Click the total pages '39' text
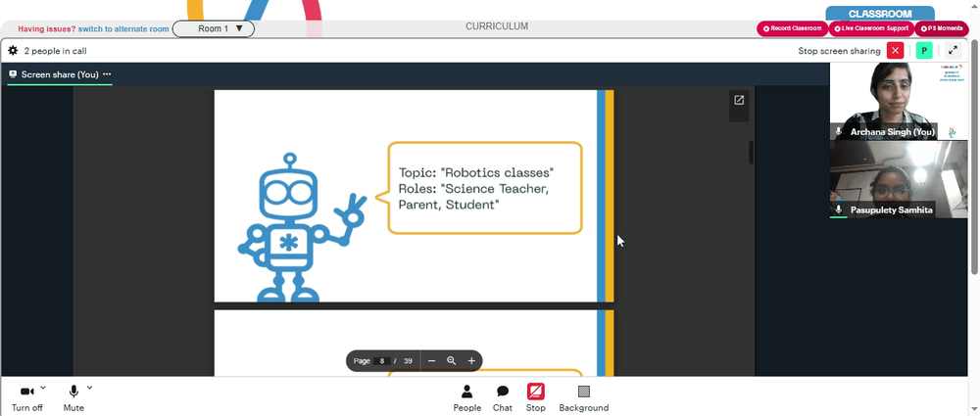Image resolution: width=980 pixels, height=416 pixels. [408, 361]
